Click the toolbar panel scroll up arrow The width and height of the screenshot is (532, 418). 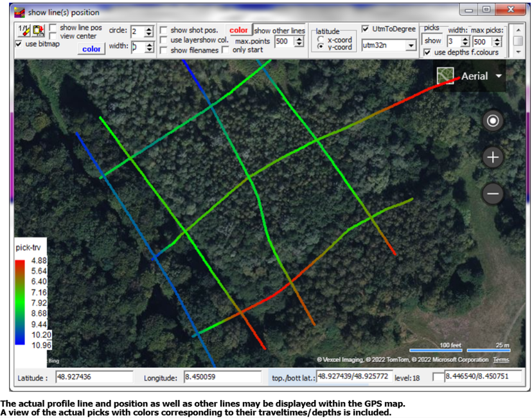click(x=518, y=30)
